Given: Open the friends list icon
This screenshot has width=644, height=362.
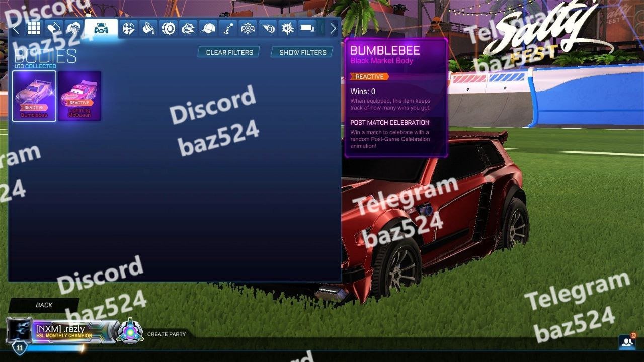Looking at the screenshot, I should pyautogui.click(x=627, y=342).
